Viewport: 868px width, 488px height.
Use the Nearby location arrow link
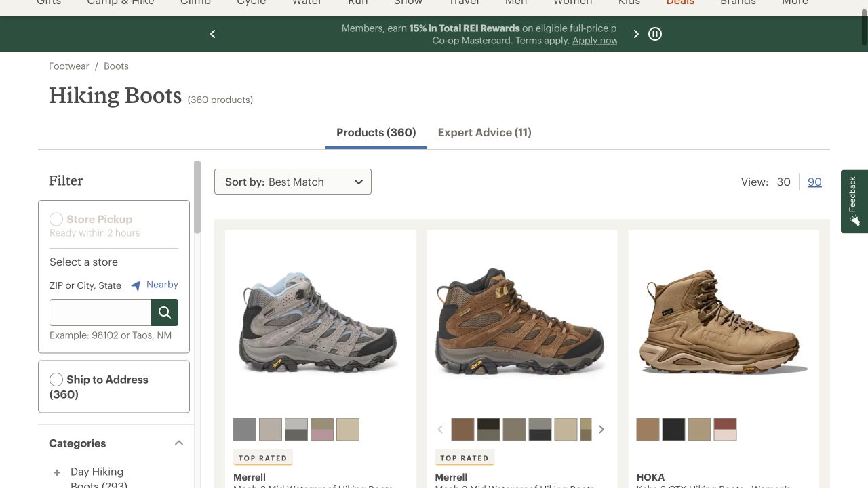(x=155, y=285)
